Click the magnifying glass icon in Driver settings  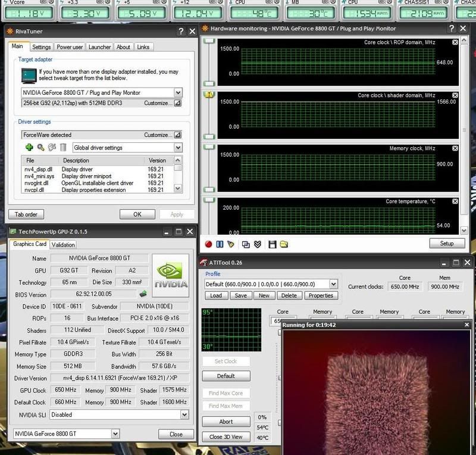(40, 147)
